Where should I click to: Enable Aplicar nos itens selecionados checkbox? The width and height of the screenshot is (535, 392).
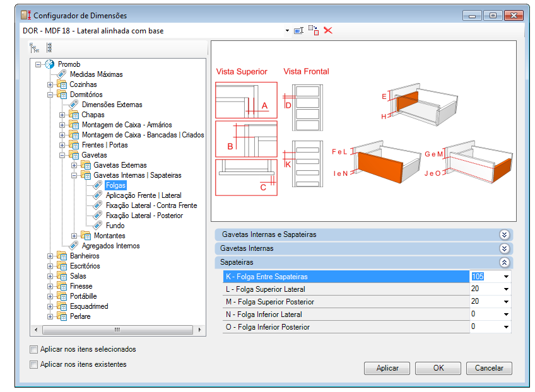coord(33,349)
